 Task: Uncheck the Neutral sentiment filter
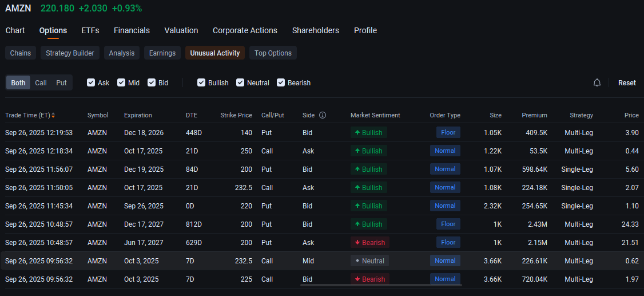tap(240, 82)
